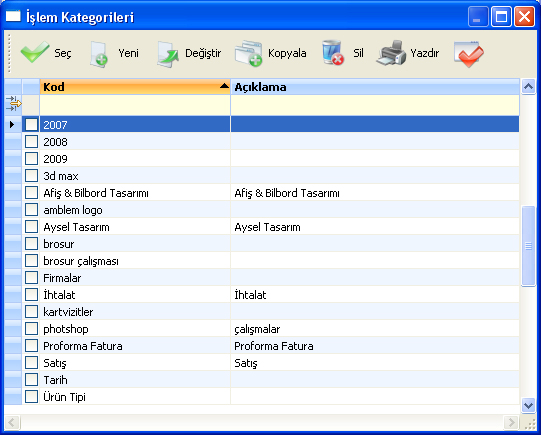This screenshot has width=541, height=435.
Task: Enable the Proforma Fatura checkbox
Action: (31, 345)
